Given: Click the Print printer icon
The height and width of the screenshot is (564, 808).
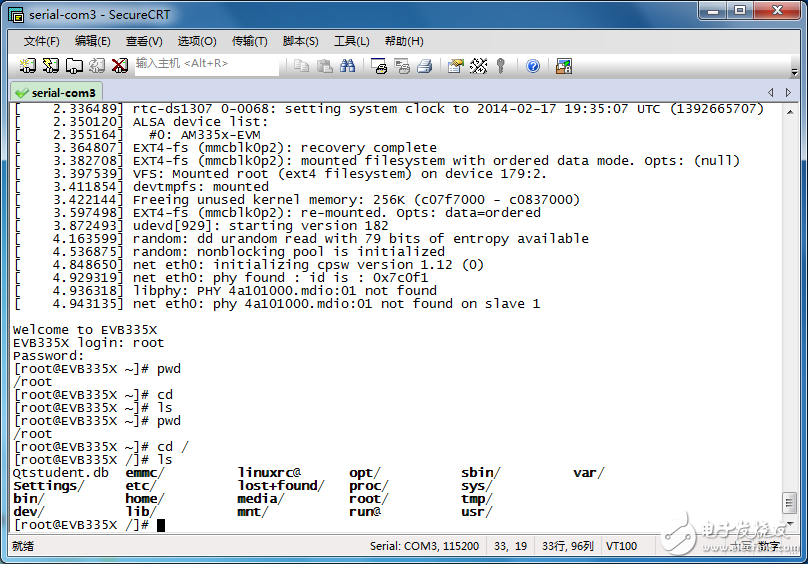Looking at the screenshot, I should click(x=425, y=66).
